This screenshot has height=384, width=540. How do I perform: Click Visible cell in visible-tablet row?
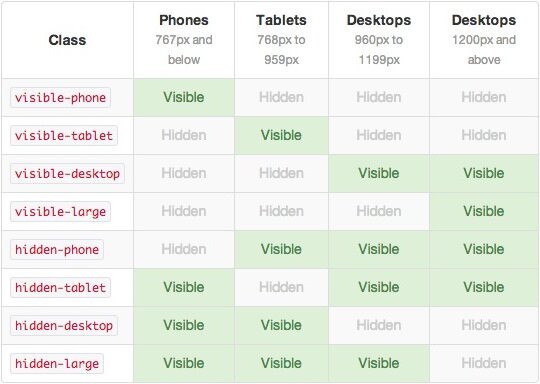tap(281, 135)
